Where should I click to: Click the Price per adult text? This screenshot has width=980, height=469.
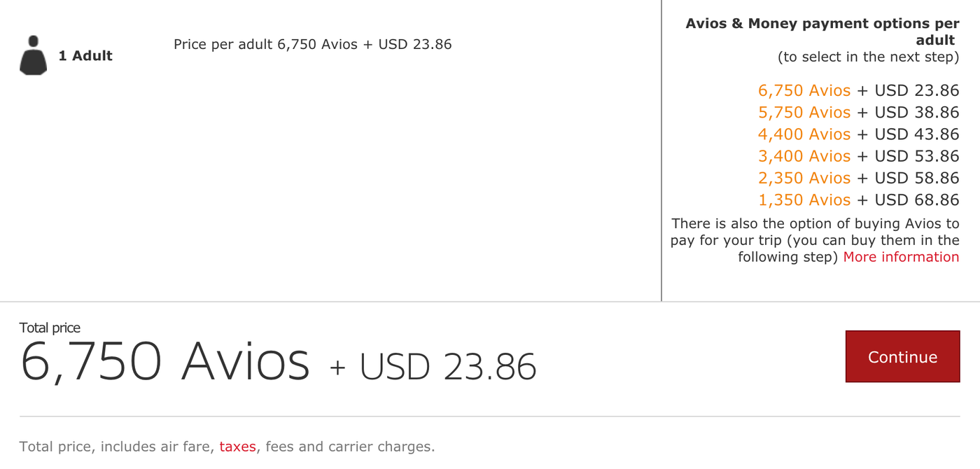(312, 43)
